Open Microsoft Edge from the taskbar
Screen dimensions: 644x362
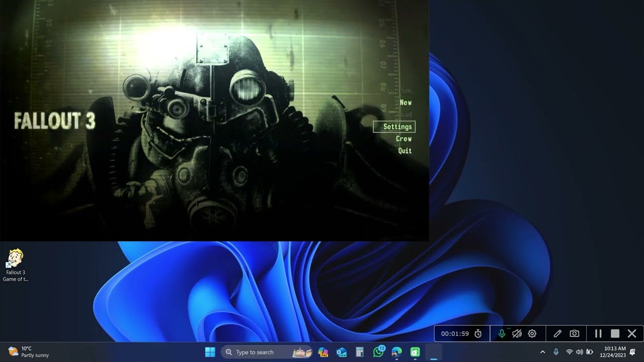(397, 352)
